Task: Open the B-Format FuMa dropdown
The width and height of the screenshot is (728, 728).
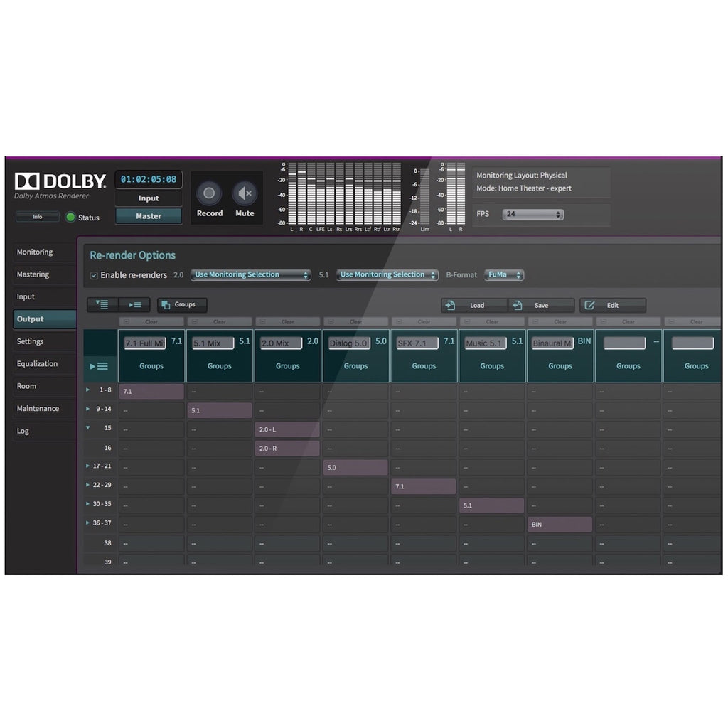Action: [504, 275]
